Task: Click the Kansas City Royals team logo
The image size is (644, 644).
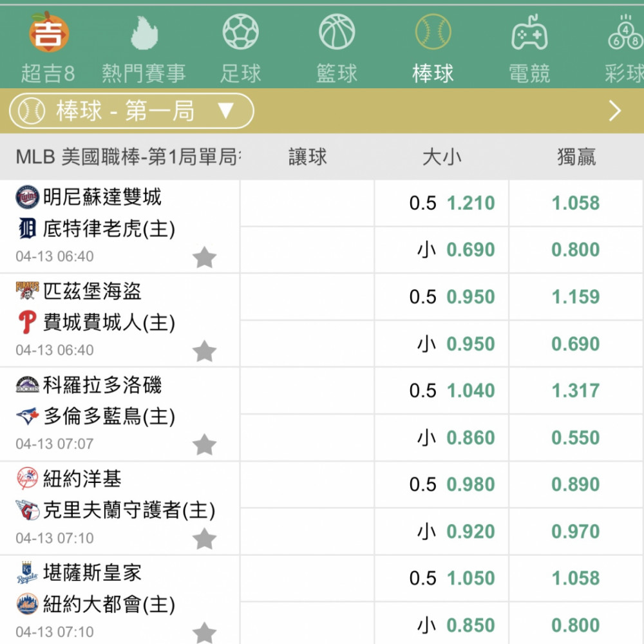Action: [x=27, y=573]
